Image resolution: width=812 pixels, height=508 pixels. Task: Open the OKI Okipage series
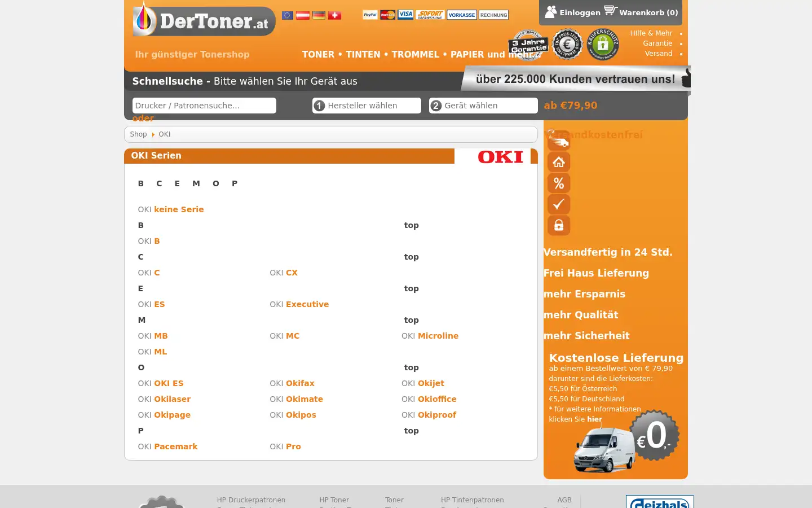164,415
